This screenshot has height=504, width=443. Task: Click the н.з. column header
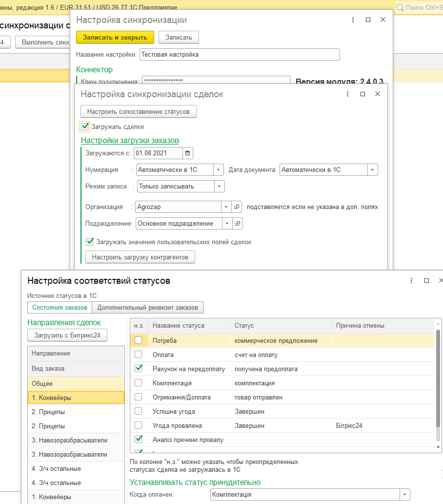click(x=139, y=326)
